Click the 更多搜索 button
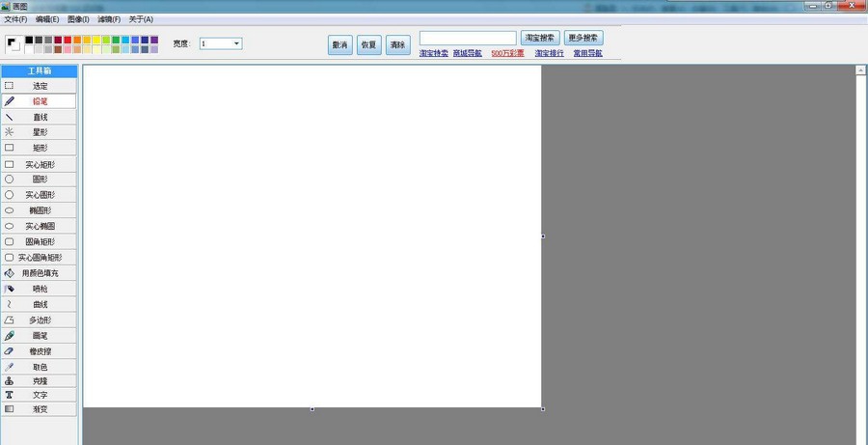This screenshot has width=868, height=445. (583, 38)
